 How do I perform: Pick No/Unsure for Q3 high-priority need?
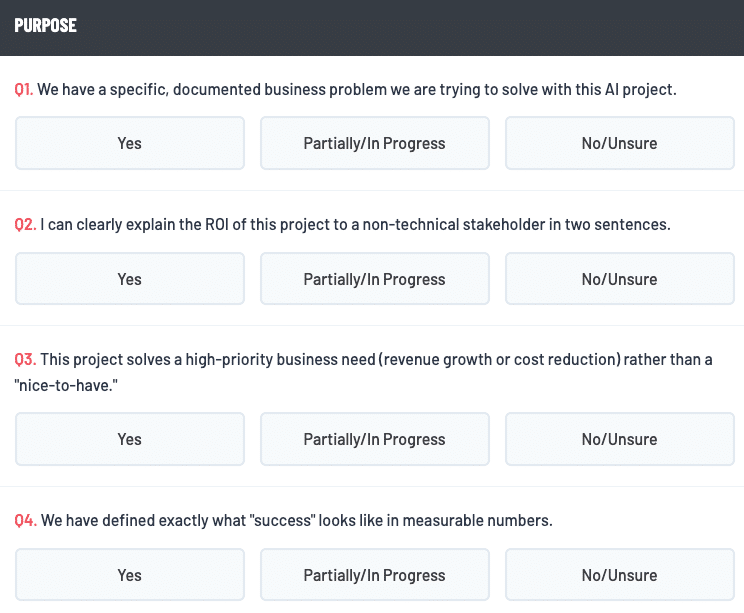click(619, 439)
